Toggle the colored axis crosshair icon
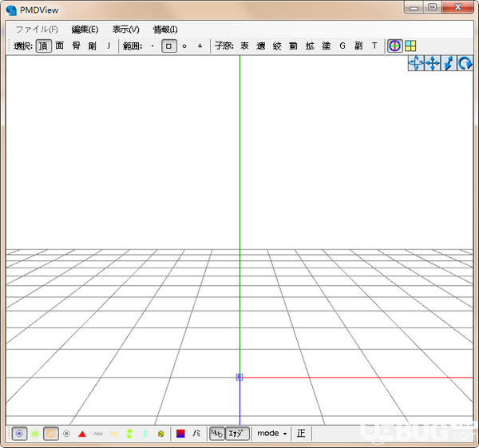This screenshot has height=448, width=479. click(x=394, y=46)
